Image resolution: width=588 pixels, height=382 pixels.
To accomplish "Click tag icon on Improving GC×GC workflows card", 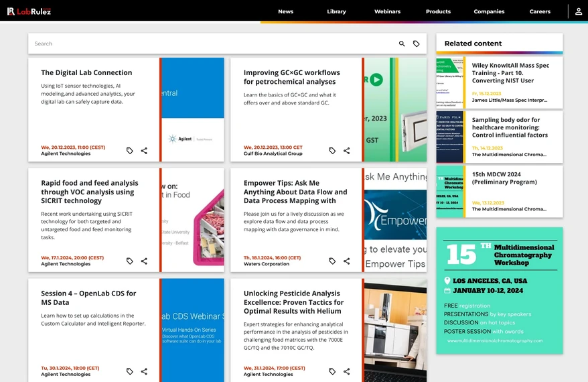I will 332,151.
